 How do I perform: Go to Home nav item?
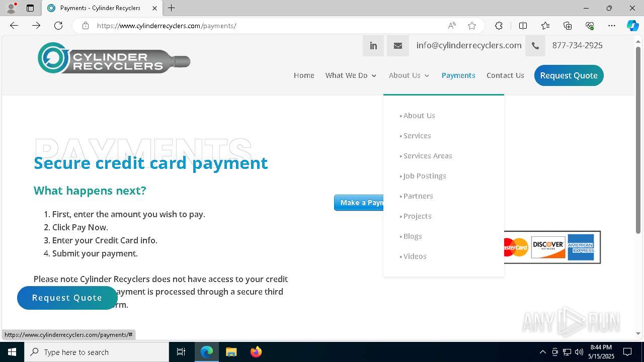tap(304, 75)
